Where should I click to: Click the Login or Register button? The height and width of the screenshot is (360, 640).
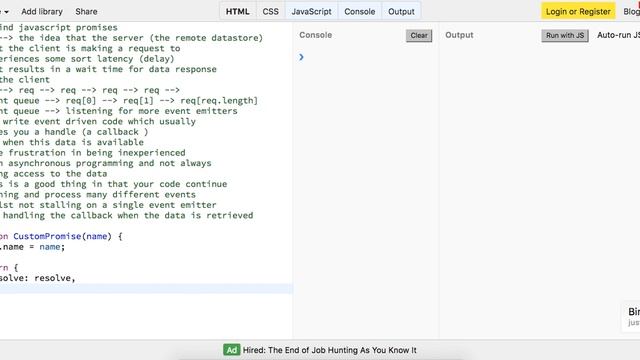coord(578,11)
